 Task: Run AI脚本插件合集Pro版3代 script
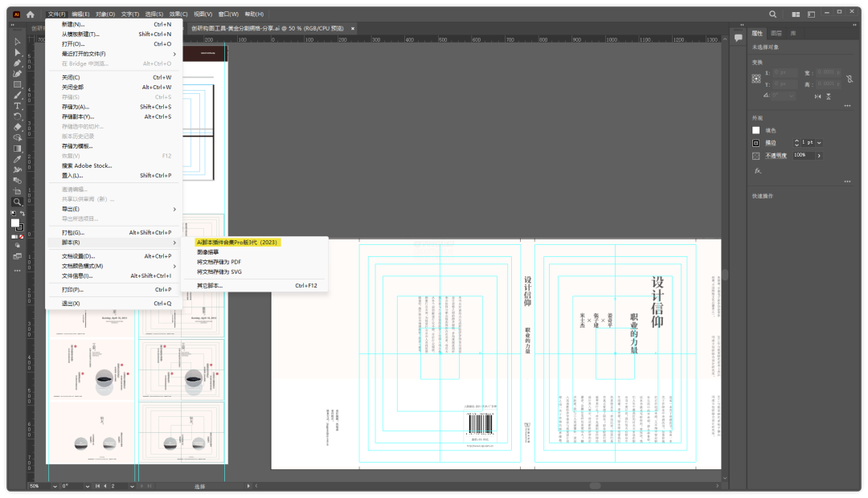[x=236, y=242]
